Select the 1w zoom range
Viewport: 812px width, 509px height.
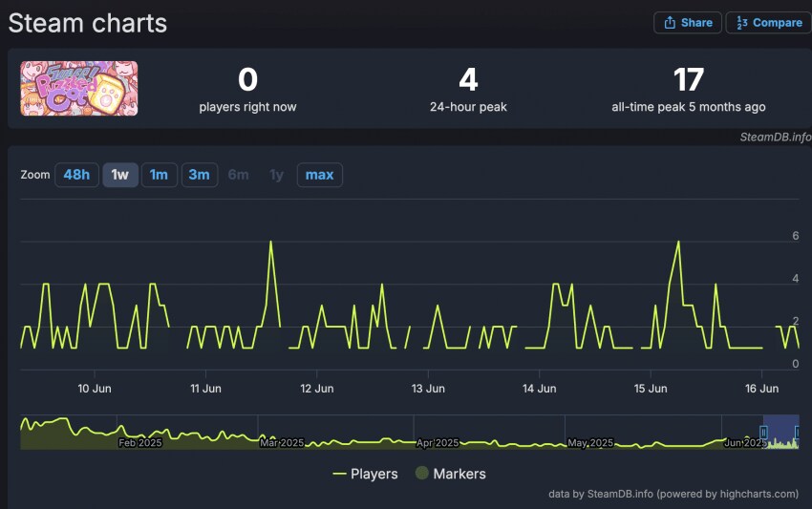pos(120,175)
